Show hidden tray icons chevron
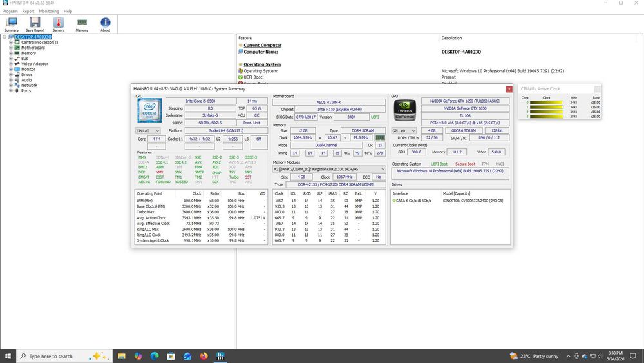 [x=569, y=356]
